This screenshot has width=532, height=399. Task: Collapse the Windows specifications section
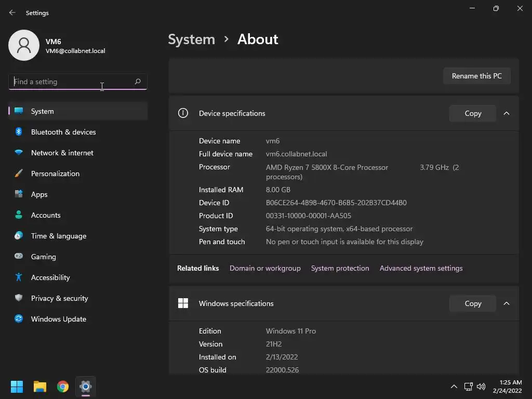tap(507, 303)
